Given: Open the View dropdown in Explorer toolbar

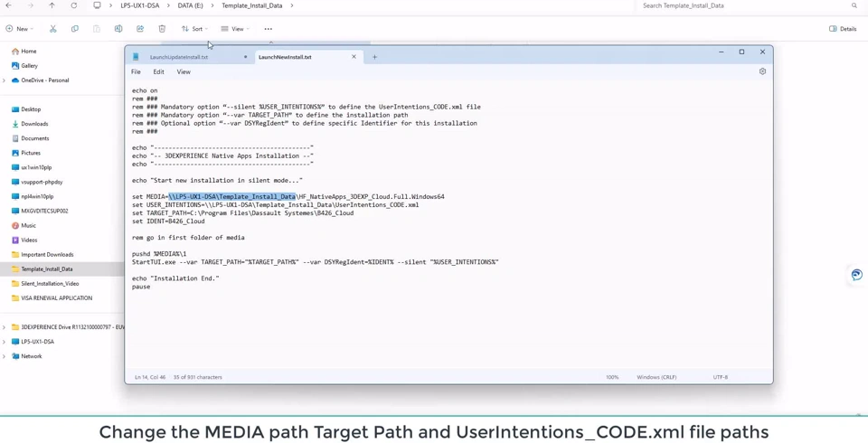Looking at the screenshot, I should click(x=235, y=29).
